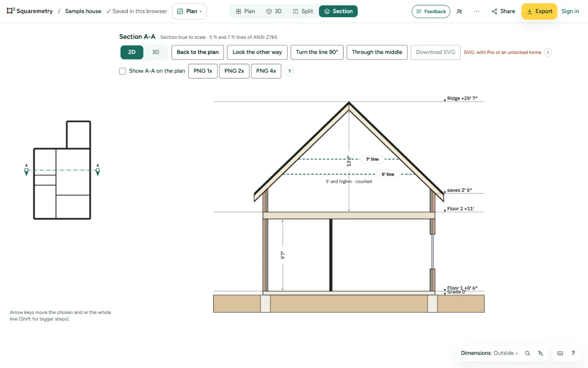Click the 9' 7" ceiling height dimension
The width and height of the screenshot is (588, 368).
(282, 255)
